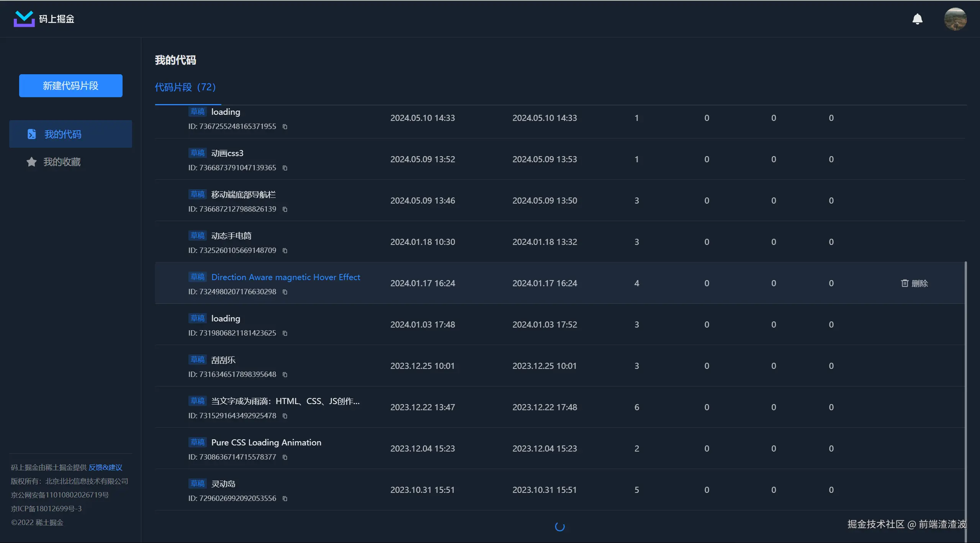
Task: Copy ID of 移动端底部导航栏 snippet
Action: [x=285, y=209]
